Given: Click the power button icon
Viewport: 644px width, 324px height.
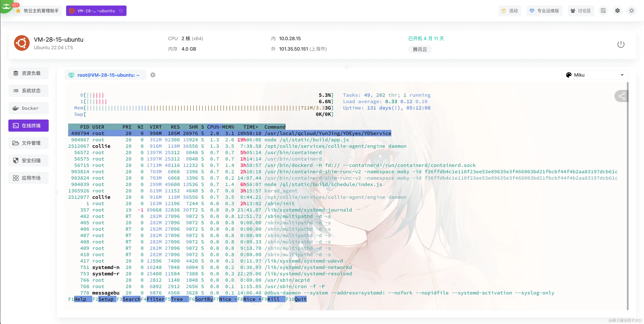Looking at the screenshot, I should tap(621, 44).
